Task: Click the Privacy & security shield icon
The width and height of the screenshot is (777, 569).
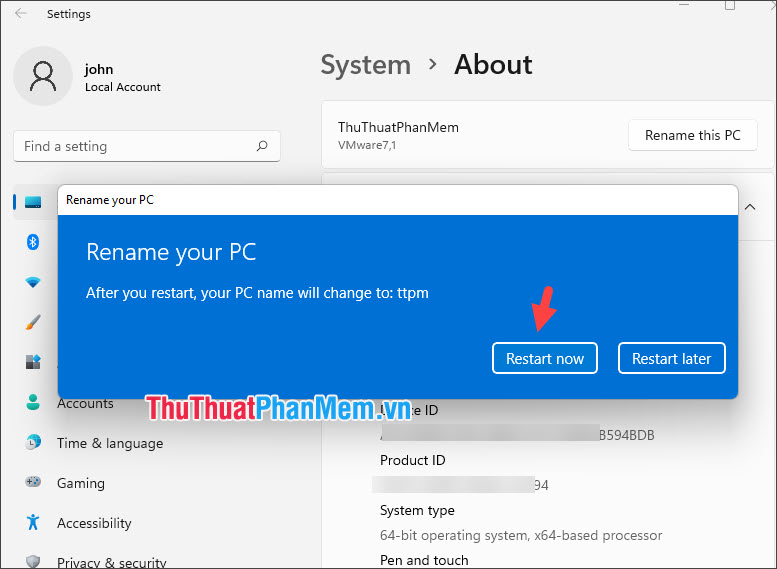Action: [33, 562]
